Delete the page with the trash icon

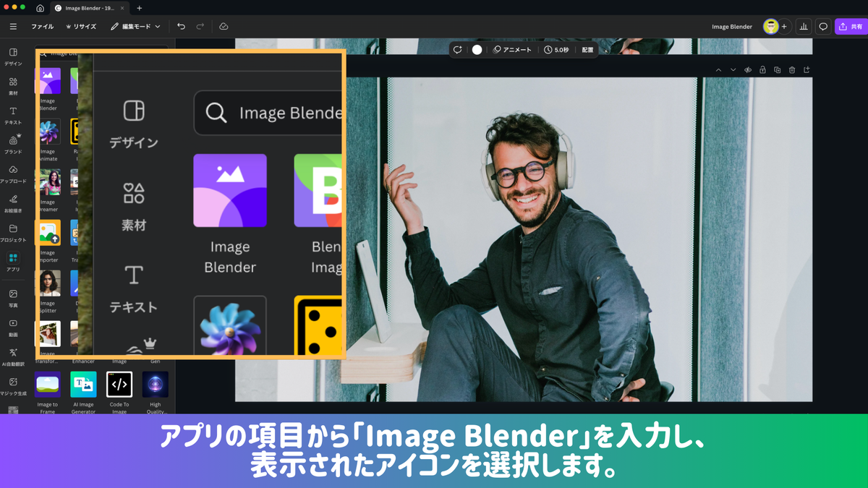792,70
